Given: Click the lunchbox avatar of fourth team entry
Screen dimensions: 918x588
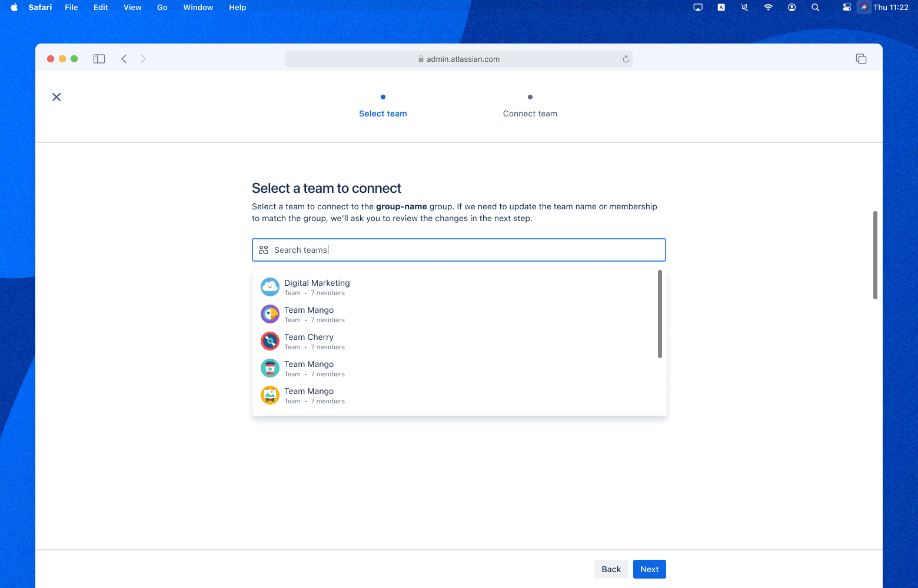Looking at the screenshot, I should click(x=270, y=367).
